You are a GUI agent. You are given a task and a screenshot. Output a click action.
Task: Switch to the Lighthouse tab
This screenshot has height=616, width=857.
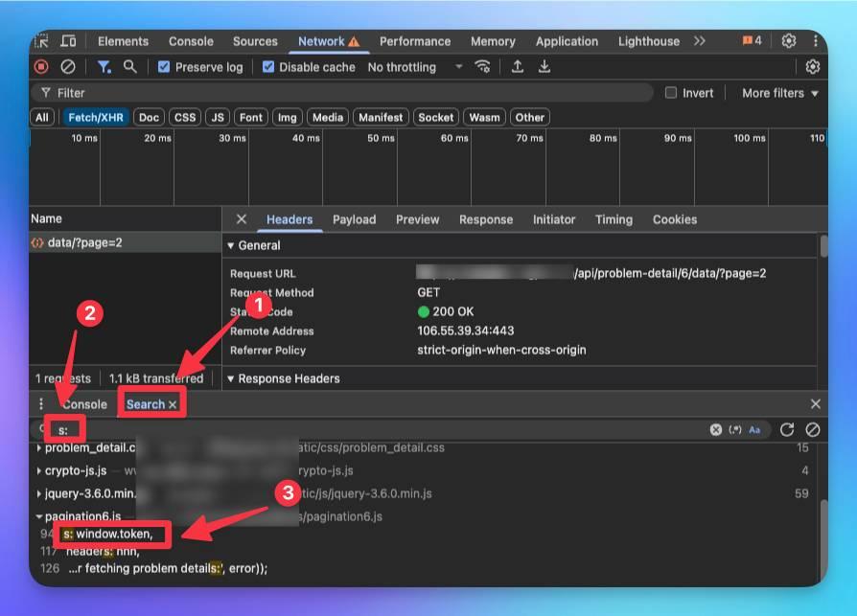649,41
